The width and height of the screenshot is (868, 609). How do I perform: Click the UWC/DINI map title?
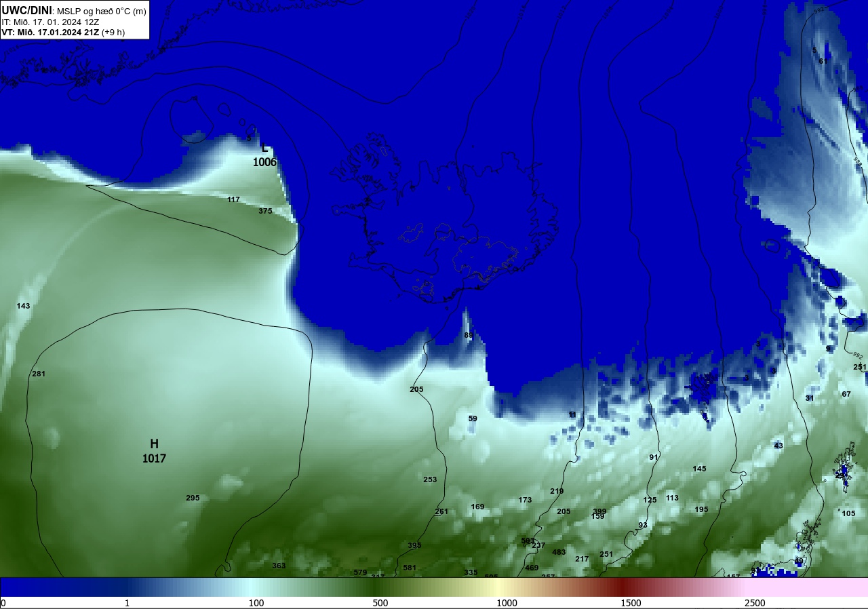(x=26, y=9)
